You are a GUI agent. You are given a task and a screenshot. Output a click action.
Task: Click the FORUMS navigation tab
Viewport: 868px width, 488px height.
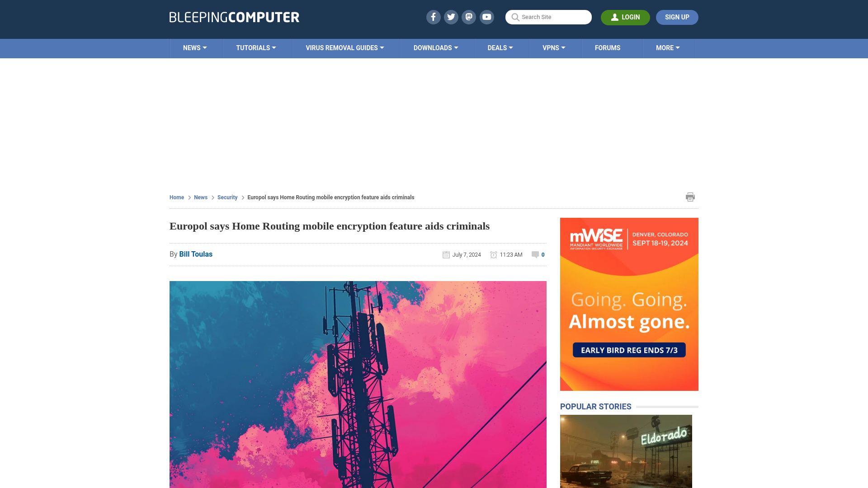tap(608, 48)
